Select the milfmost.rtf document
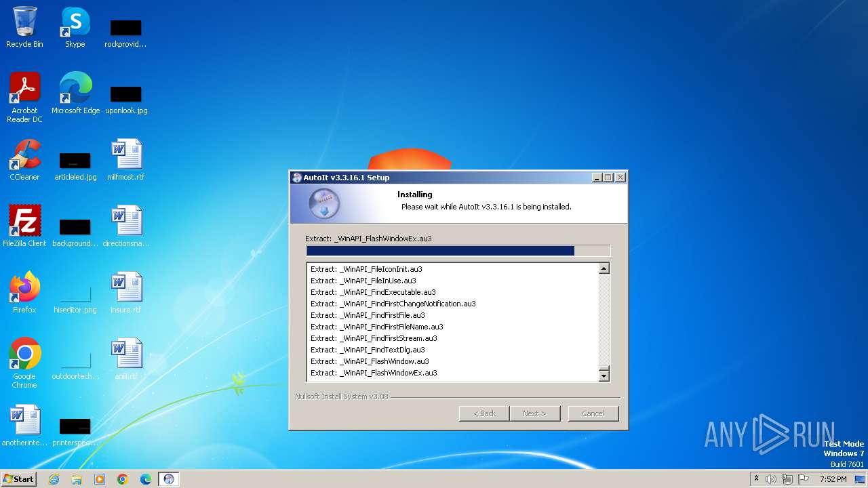This screenshot has height=488, width=868. click(x=126, y=159)
